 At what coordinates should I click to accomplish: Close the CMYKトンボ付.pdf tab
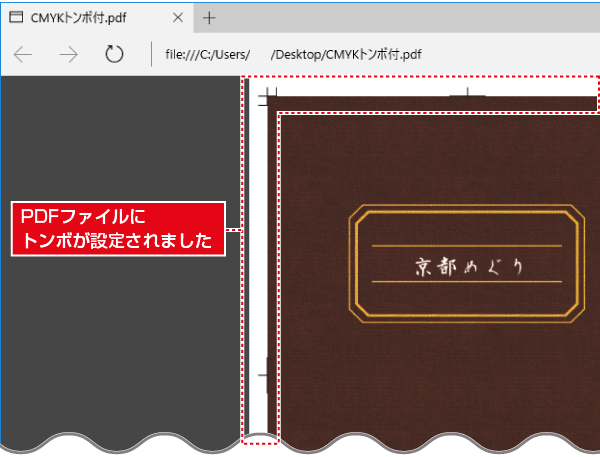pyautogui.click(x=178, y=18)
